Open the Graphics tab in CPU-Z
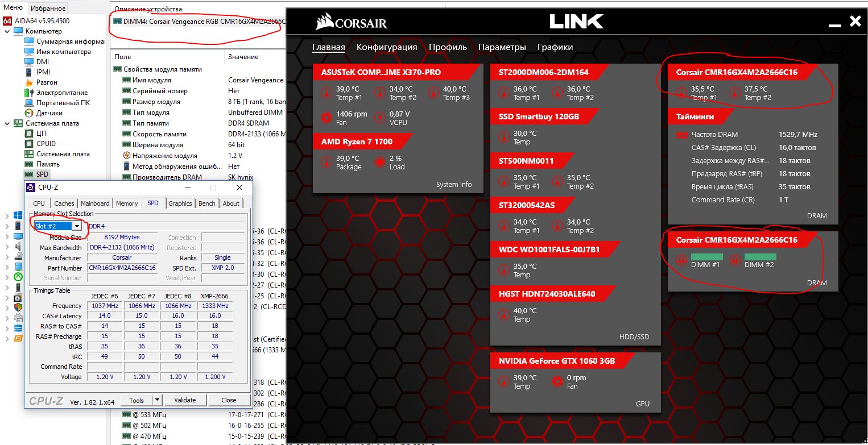 coord(180,203)
